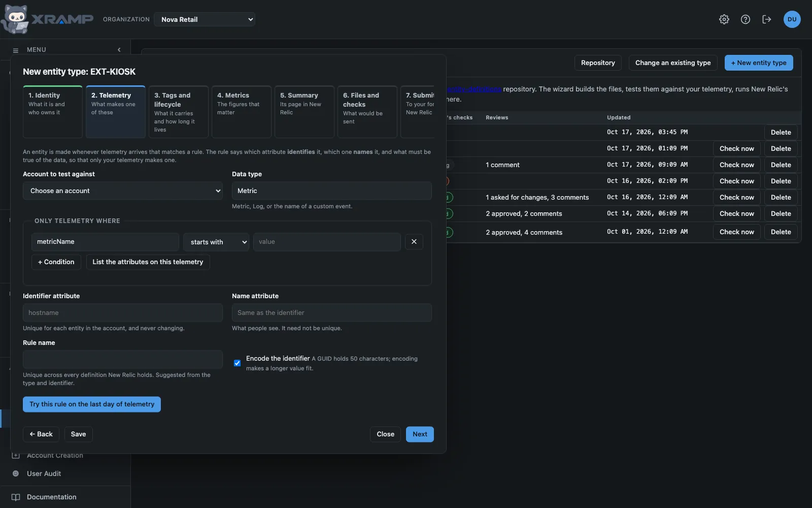Open the starts with operator dropdown
The width and height of the screenshot is (812, 508).
pyautogui.click(x=216, y=242)
